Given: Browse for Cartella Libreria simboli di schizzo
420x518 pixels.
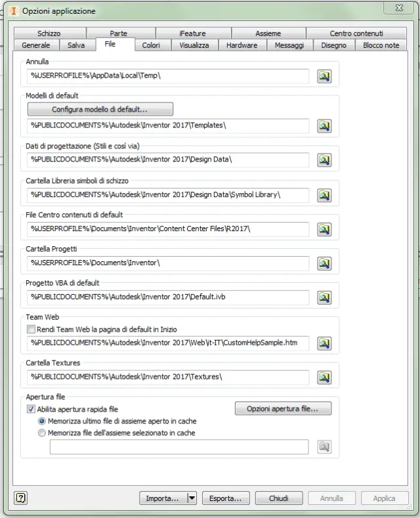Looking at the screenshot, I should (324, 195).
